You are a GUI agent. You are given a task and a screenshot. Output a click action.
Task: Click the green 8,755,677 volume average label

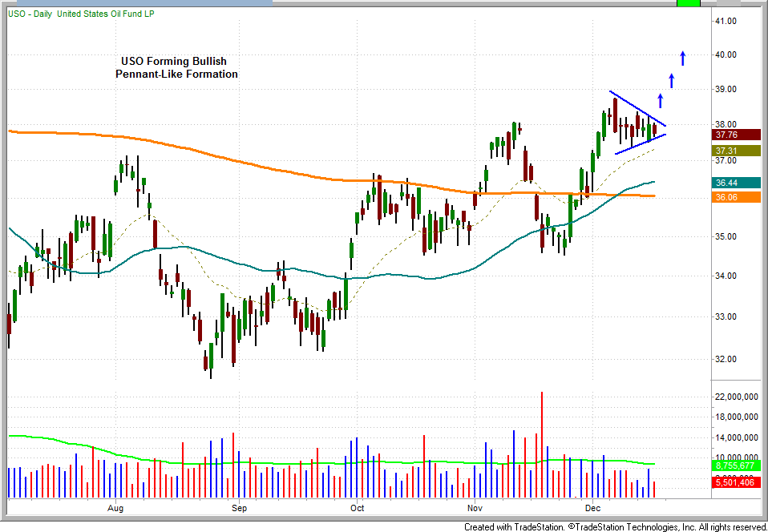tap(738, 466)
